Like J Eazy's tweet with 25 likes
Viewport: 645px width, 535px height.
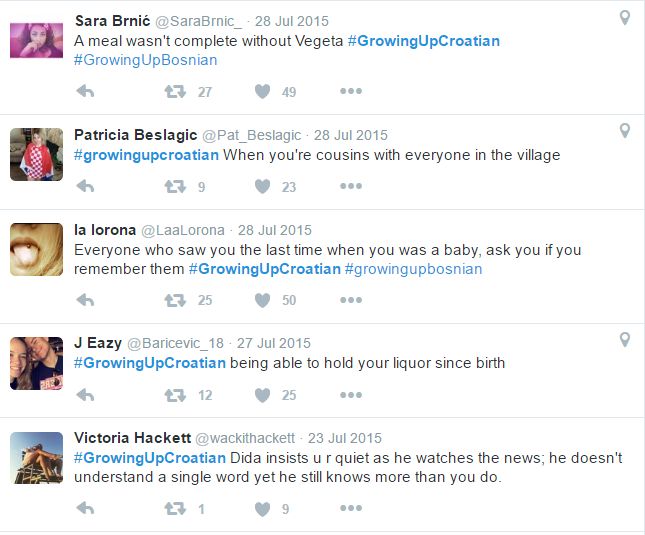click(262, 395)
